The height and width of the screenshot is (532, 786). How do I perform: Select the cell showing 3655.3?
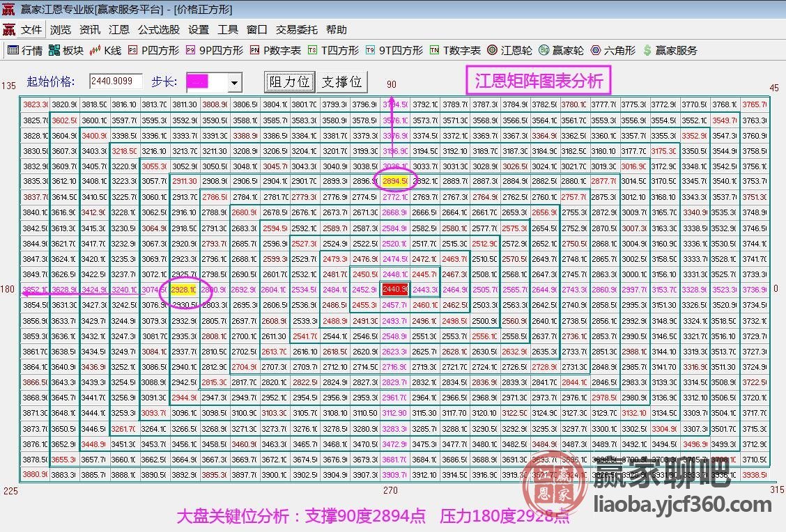click(x=65, y=460)
